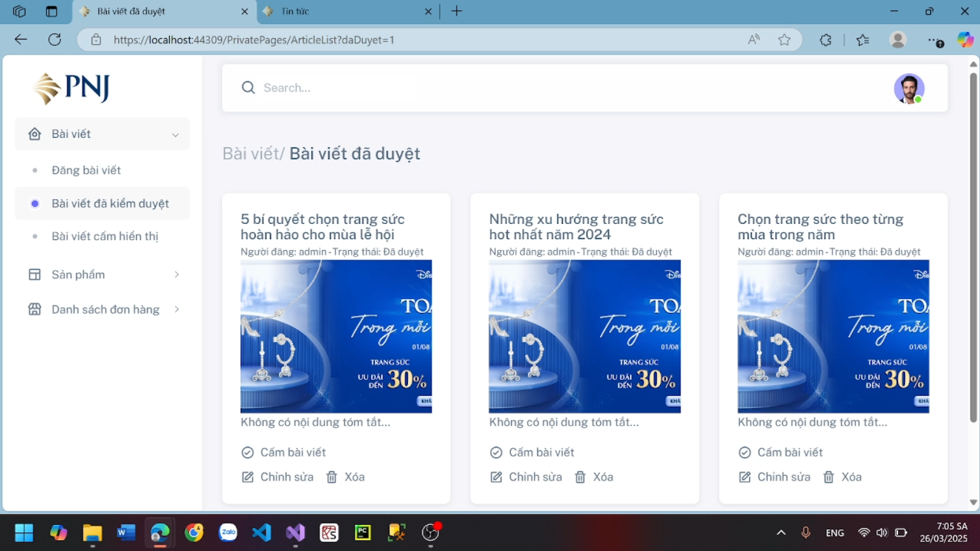This screenshot has width=980, height=551.
Task: Open browser Extensions puzzle icon
Action: (x=825, y=40)
